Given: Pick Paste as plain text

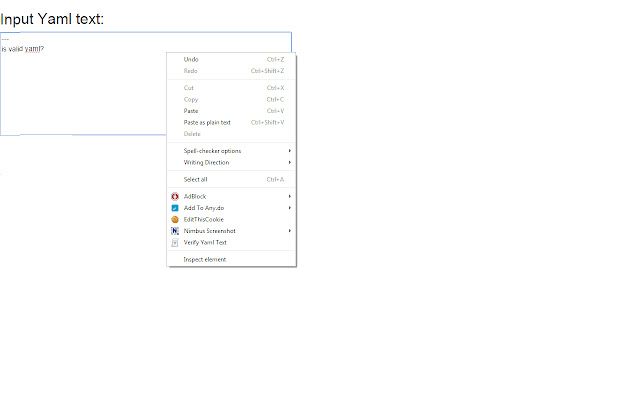Looking at the screenshot, I should [231, 122].
